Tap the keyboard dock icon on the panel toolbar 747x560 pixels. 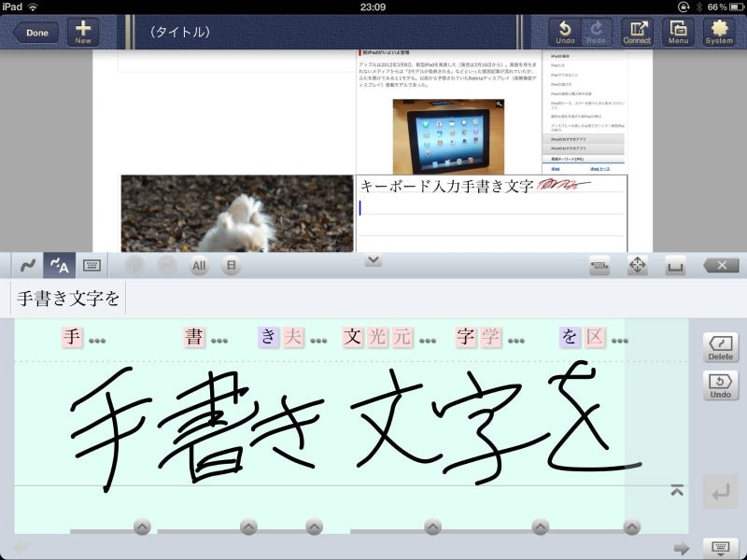tap(599, 266)
